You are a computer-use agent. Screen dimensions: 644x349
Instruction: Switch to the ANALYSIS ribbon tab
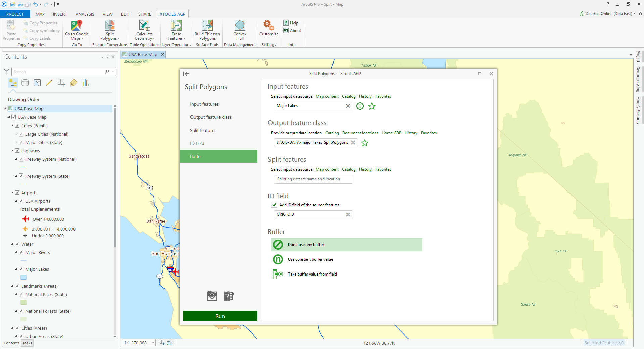85,14
